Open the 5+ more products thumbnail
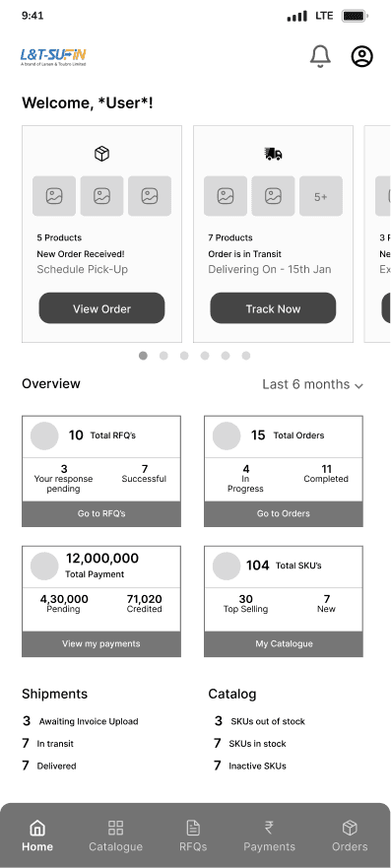The width and height of the screenshot is (391, 868). tap(321, 196)
